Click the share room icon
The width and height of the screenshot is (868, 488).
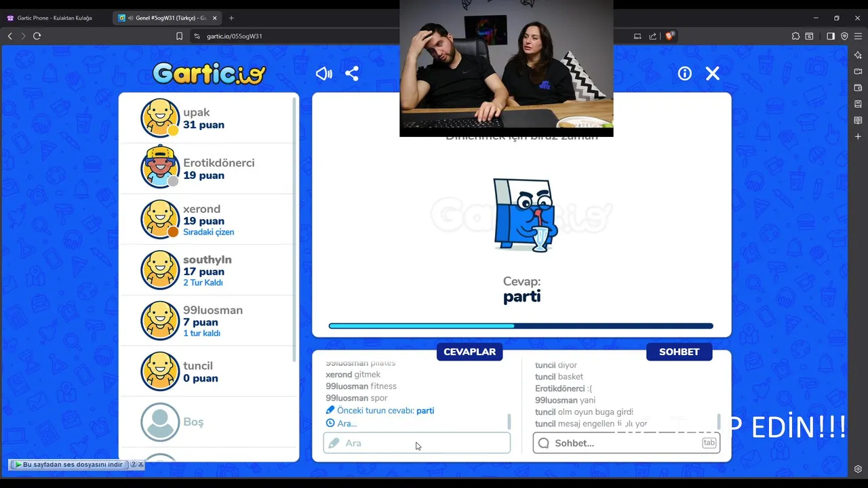[x=352, y=74]
